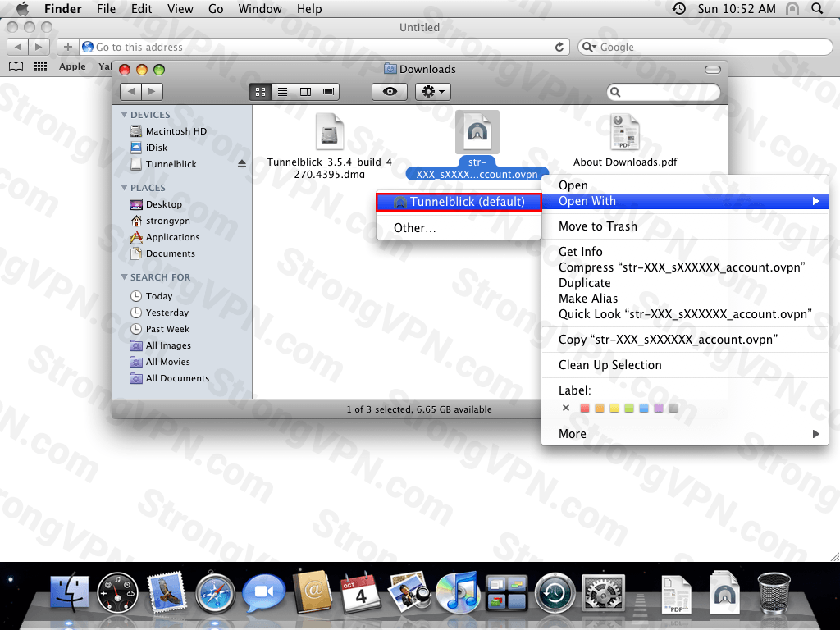The height and width of the screenshot is (630, 840).
Task: Apply the yellow label color
Action: click(614, 409)
